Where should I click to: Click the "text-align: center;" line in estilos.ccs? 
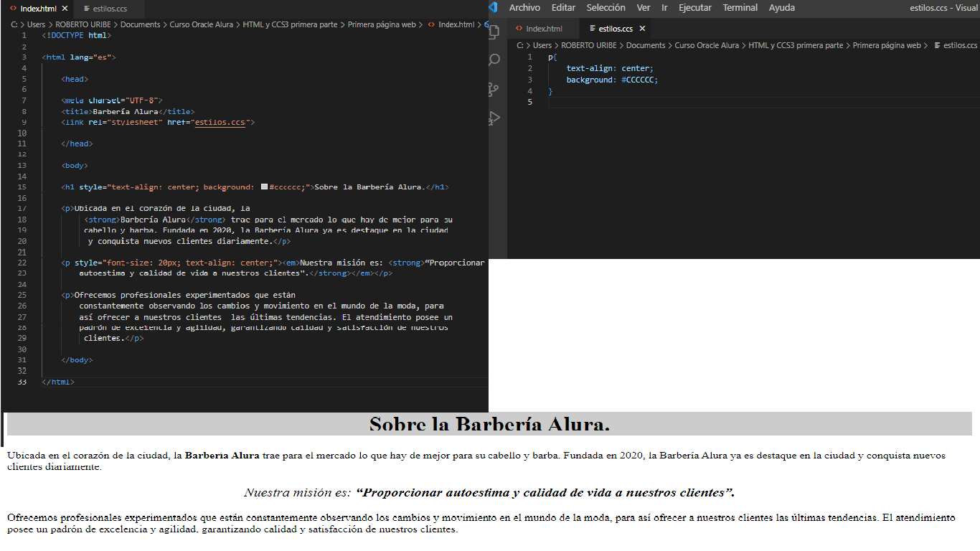(x=610, y=68)
